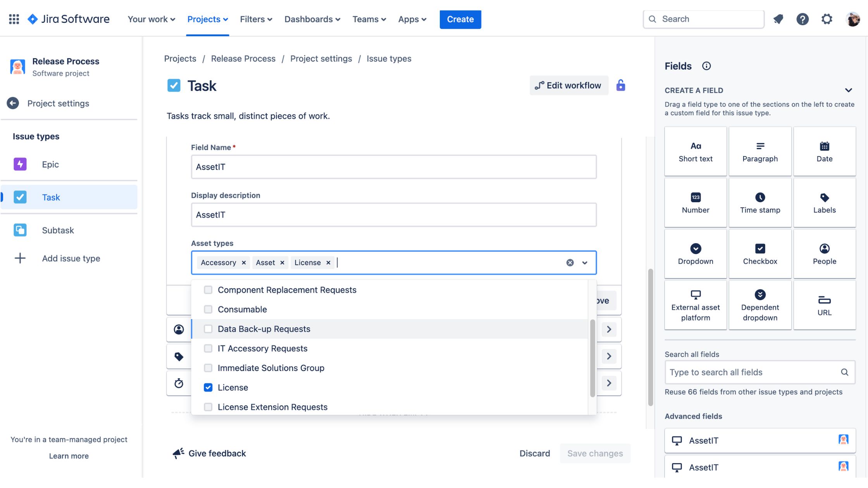The width and height of the screenshot is (868, 488).
Task: Select the Number field type
Action: point(695,202)
